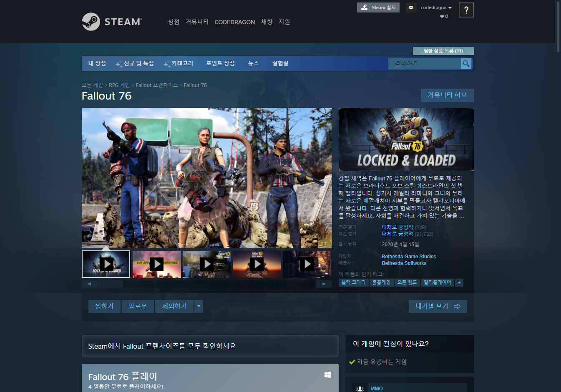The height and width of the screenshot is (392, 561).
Task: Open the 내 상점 tab
Action: (97, 63)
